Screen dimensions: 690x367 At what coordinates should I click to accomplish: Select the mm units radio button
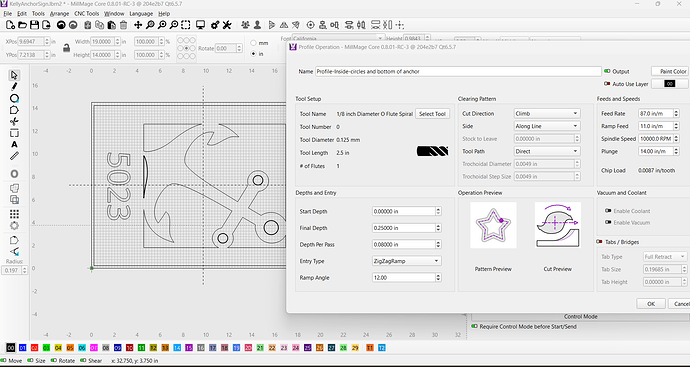(253, 43)
